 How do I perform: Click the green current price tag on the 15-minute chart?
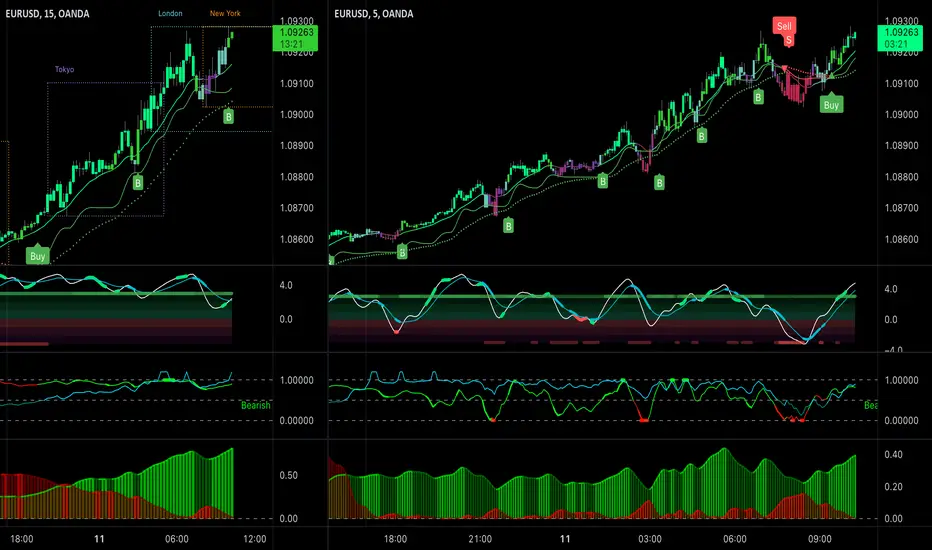tap(295, 38)
